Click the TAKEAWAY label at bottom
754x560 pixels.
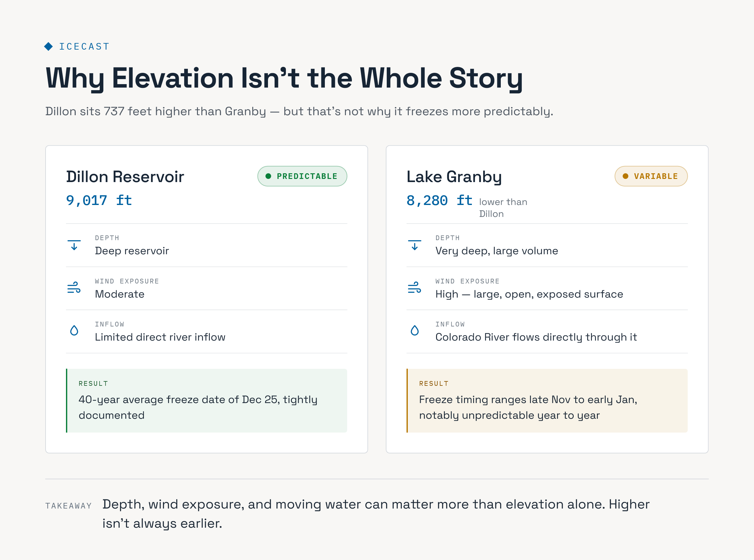coord(68,506)
